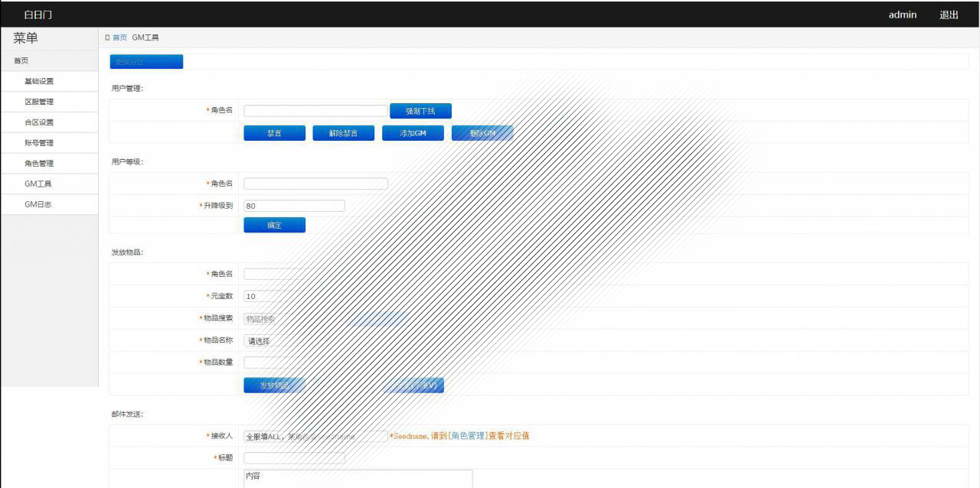Image resolution: width=980 pixels, height=488 pixels.
Task: Click the 强制下线 button
Action: pos(420,111)
